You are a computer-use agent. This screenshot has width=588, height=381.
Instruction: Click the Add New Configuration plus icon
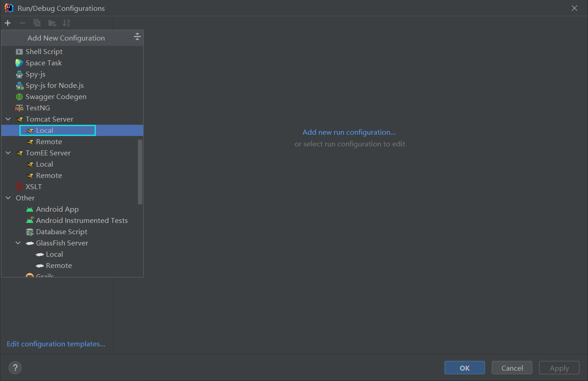pyautogui.click(x=8, y=23)
